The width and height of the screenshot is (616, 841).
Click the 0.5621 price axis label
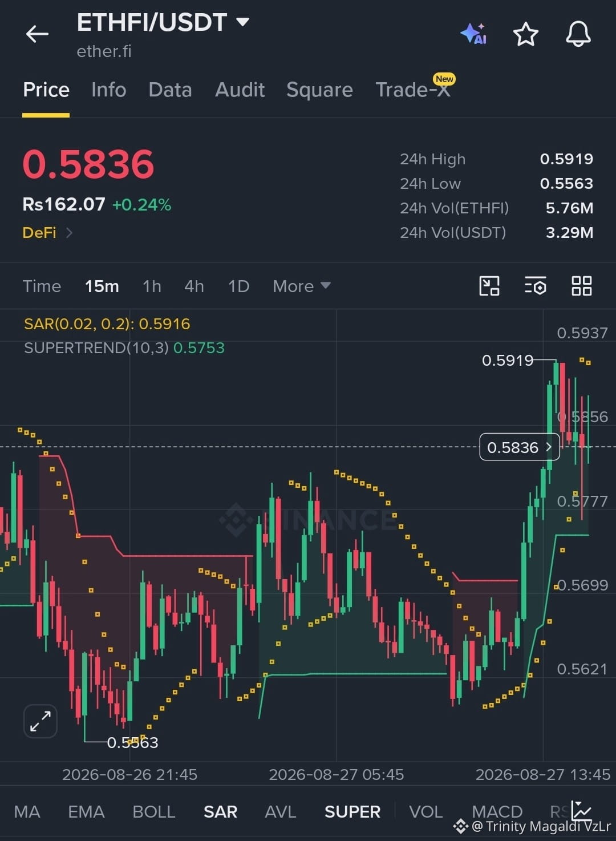pos(582,669)
